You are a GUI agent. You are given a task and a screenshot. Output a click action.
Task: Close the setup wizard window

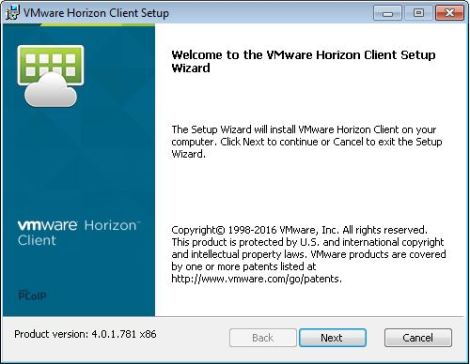[450, 13]
